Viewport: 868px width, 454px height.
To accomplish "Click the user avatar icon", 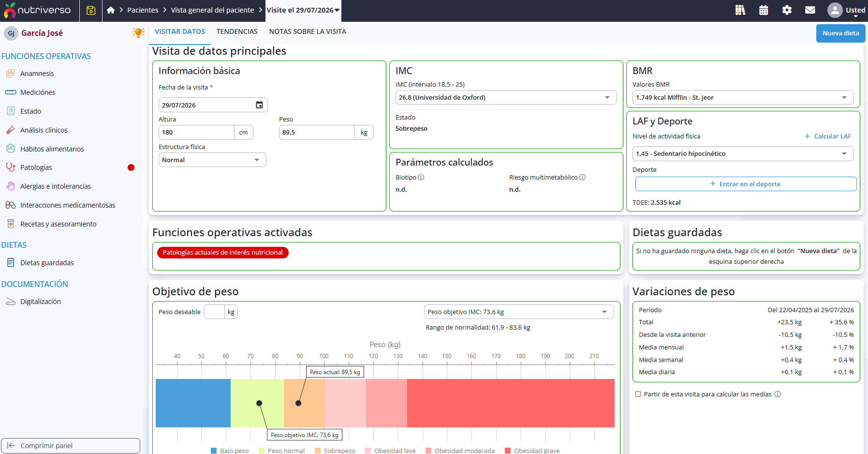I will [835, 10].
